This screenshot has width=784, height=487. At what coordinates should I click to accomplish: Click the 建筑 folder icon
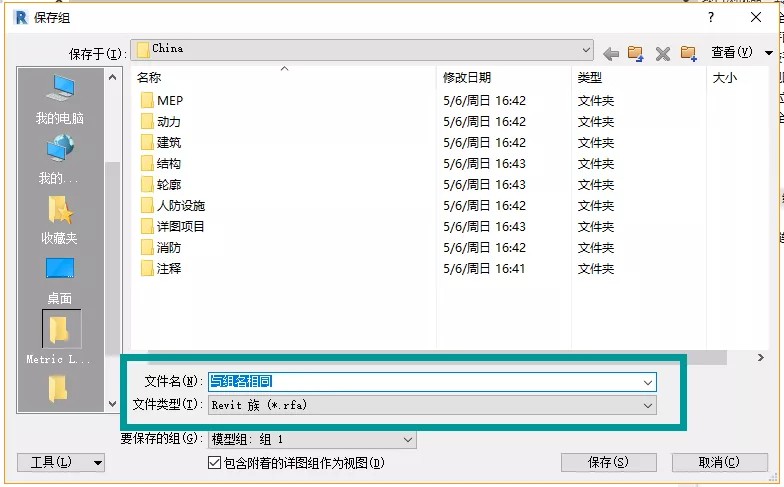click(147, 142)
